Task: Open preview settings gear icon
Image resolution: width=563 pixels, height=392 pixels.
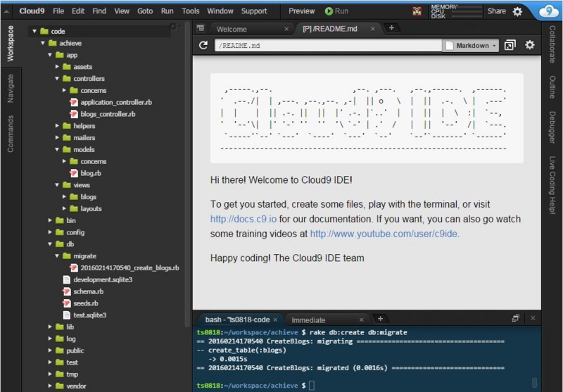Action: click(530, 45)
